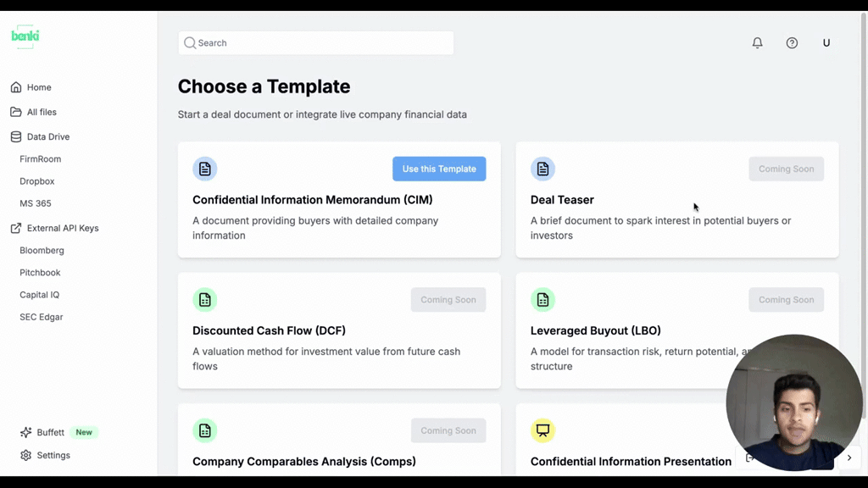Click the Discounted Cash Flow (DCF) title
Image resolution: width=868 pixels, height=488 pixels.
point(269,330)
